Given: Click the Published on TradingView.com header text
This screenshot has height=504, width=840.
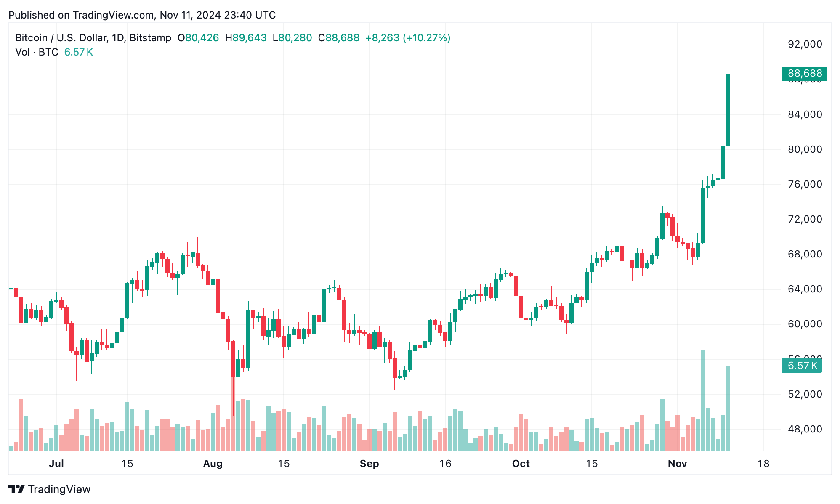Looking at the screenshot, I should click(142, 15).
